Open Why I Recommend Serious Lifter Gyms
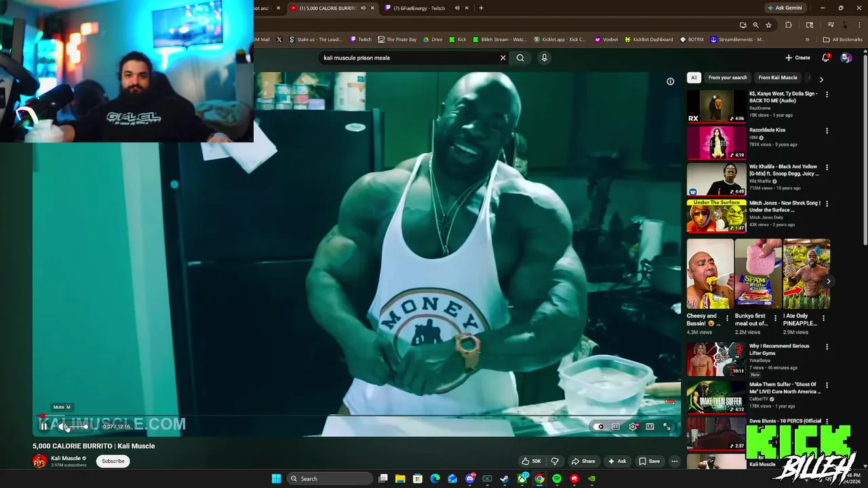Image resolution: width=868 pixels, height=488 pixels. [779, 350]
